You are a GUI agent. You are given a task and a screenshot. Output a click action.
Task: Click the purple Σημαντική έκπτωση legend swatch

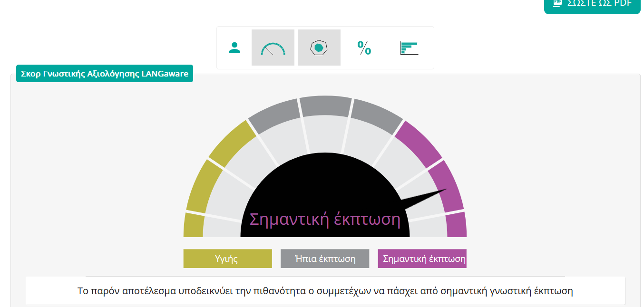[x=422, y=259]
